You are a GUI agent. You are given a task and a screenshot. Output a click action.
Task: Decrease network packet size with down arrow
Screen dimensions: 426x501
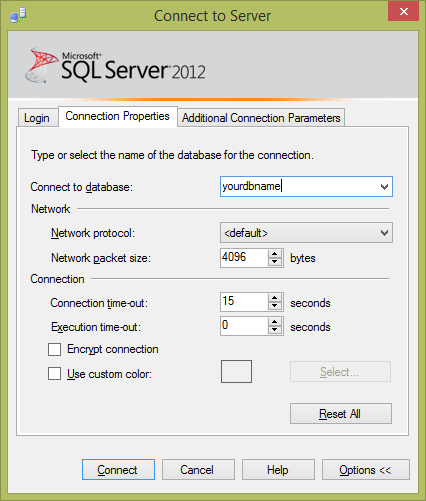click(x=275, y=262)
